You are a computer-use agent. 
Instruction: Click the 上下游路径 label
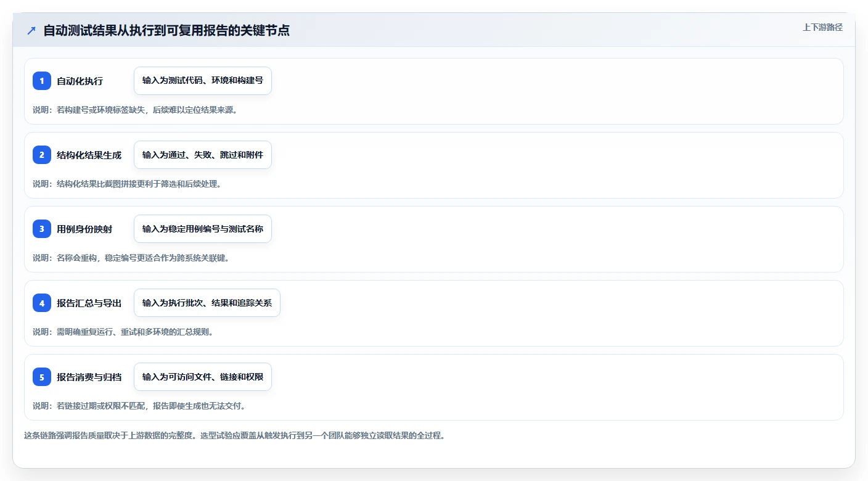(822, 27)
